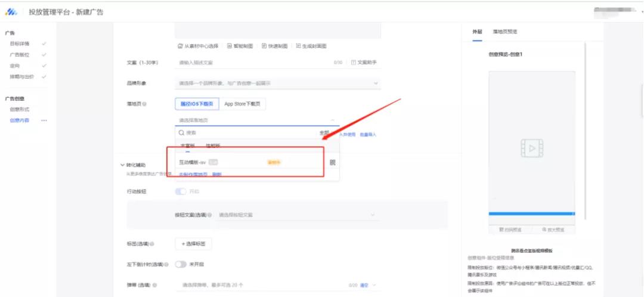Open the 生成封面图 cover image generator
Image resolution: width=644 pixels, height=297 pixels.
click(311, 47)
